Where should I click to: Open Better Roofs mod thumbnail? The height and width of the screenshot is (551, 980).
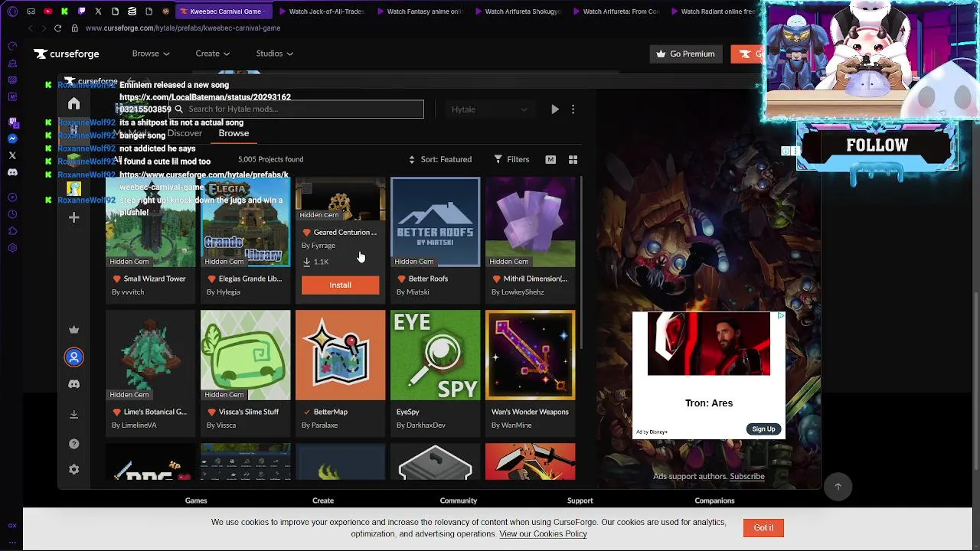click(x=435, y=222)
